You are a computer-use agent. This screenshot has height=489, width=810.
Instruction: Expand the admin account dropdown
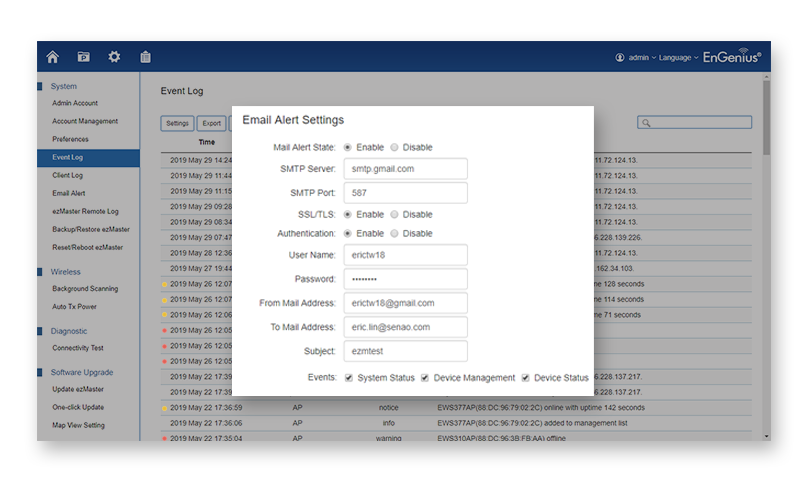[x=640, y=58]
